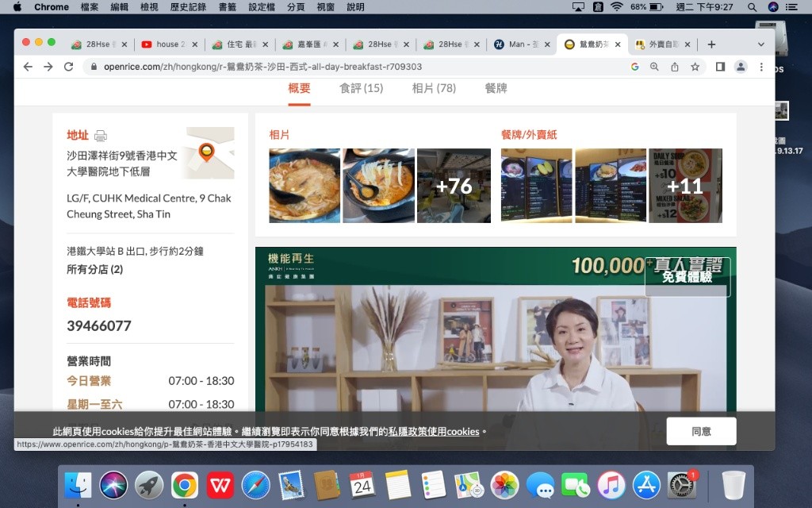Open the 歷史記錄 menu

click(x=188, y=6)
